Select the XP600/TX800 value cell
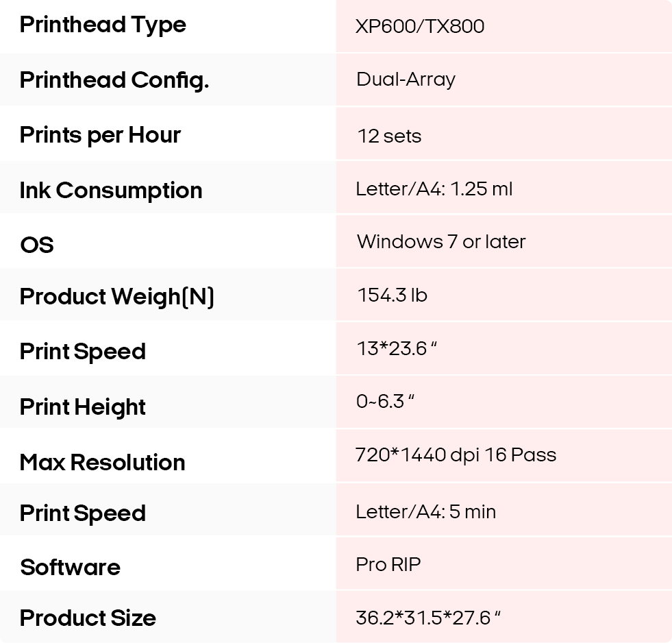The height and width of the screenshot is (643, 672). tap(420, 27)
